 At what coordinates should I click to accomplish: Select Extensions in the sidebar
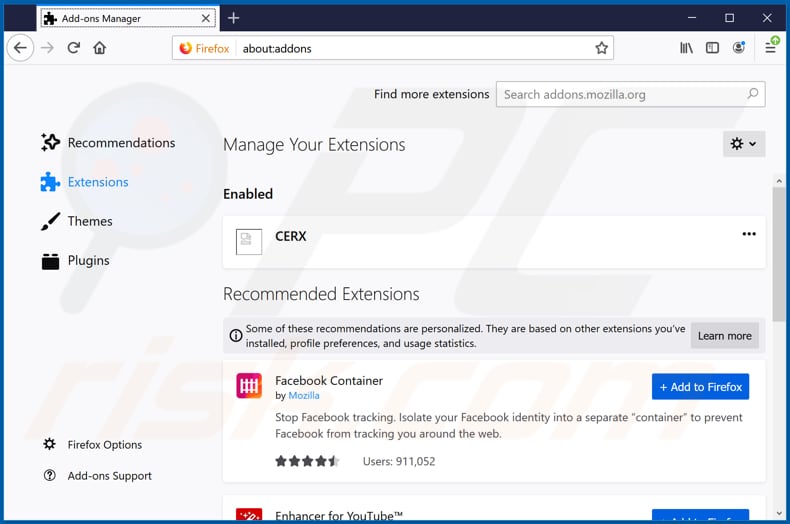tap(85, 182)
